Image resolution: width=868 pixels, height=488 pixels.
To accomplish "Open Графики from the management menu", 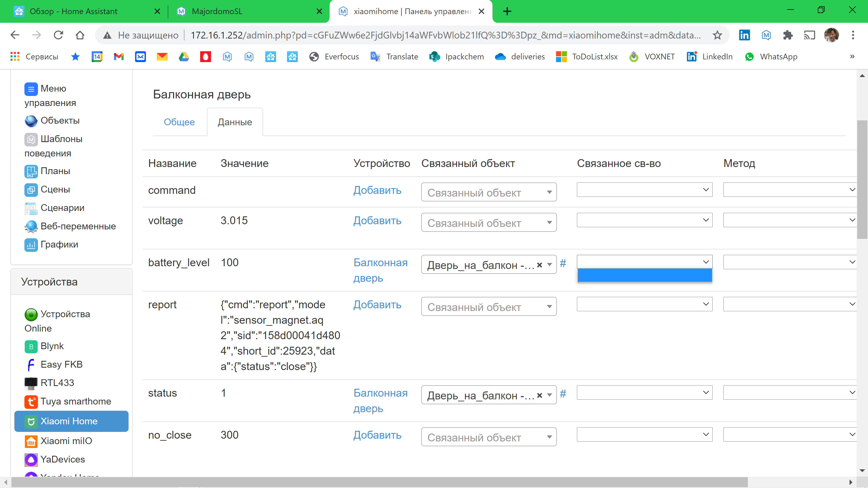I will click(59, 244).
